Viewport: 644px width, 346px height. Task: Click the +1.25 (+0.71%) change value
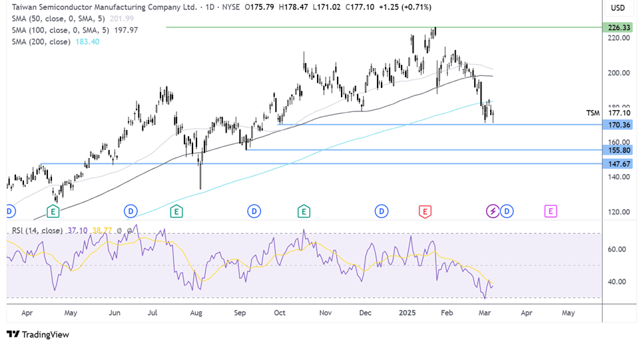click(x=405, y=7)
